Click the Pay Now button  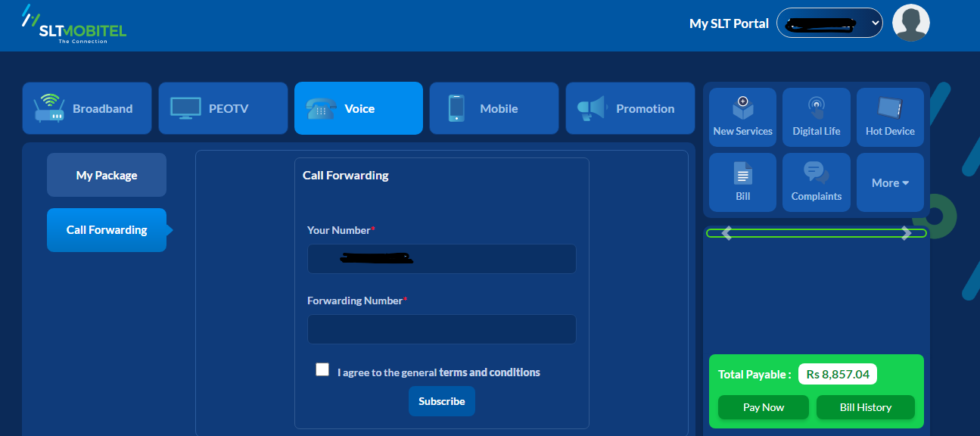[764, 407]
